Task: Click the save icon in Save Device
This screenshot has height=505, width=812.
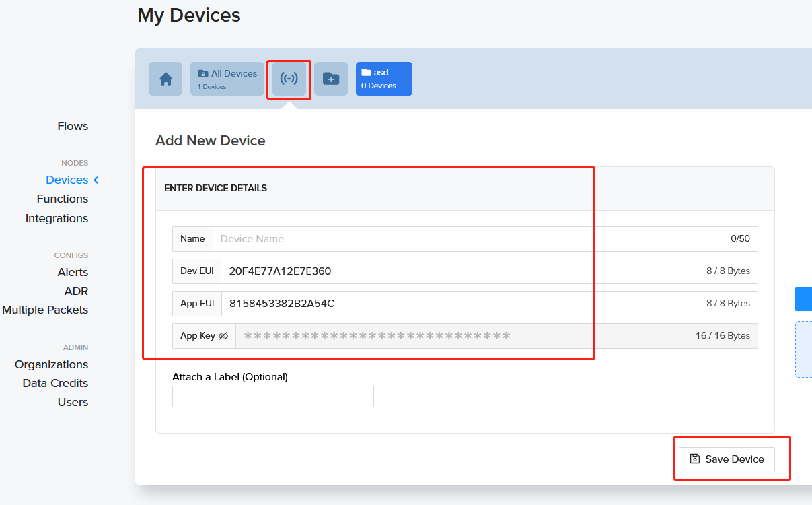Action: pos(695,459)
